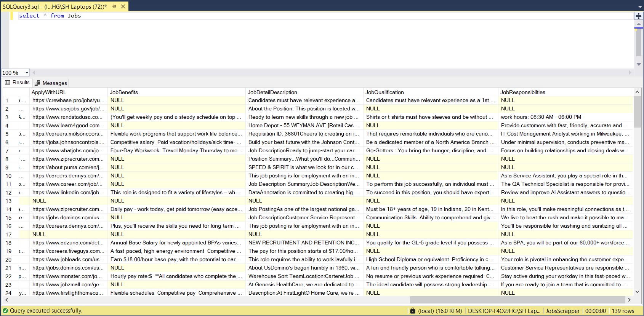Open the document list dropdown at top right

640,7
